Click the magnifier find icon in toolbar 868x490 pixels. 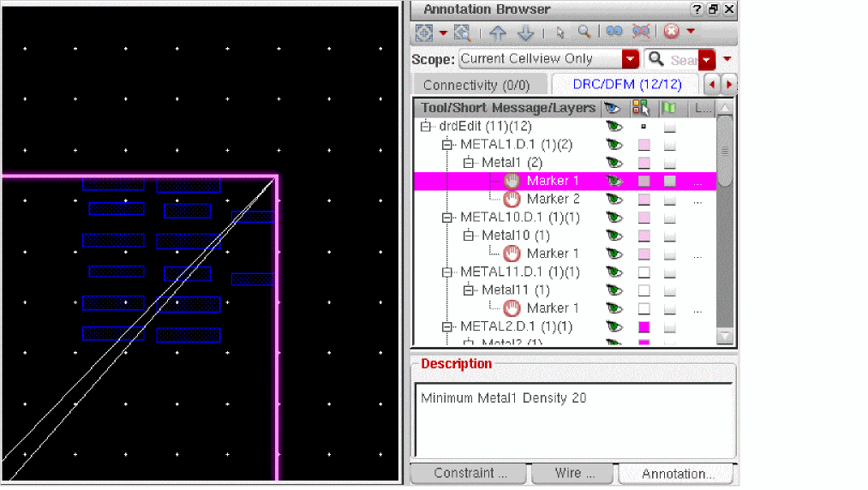(x=584, y=32)
